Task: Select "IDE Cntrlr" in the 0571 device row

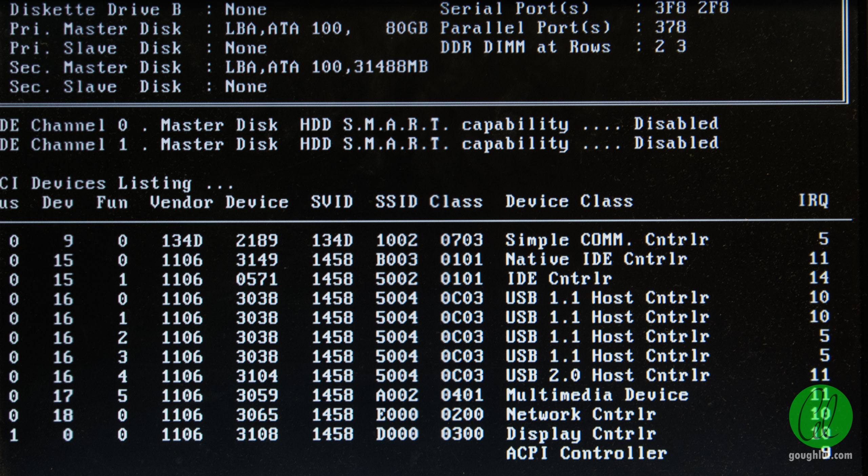Action: (x=559, y=279)
